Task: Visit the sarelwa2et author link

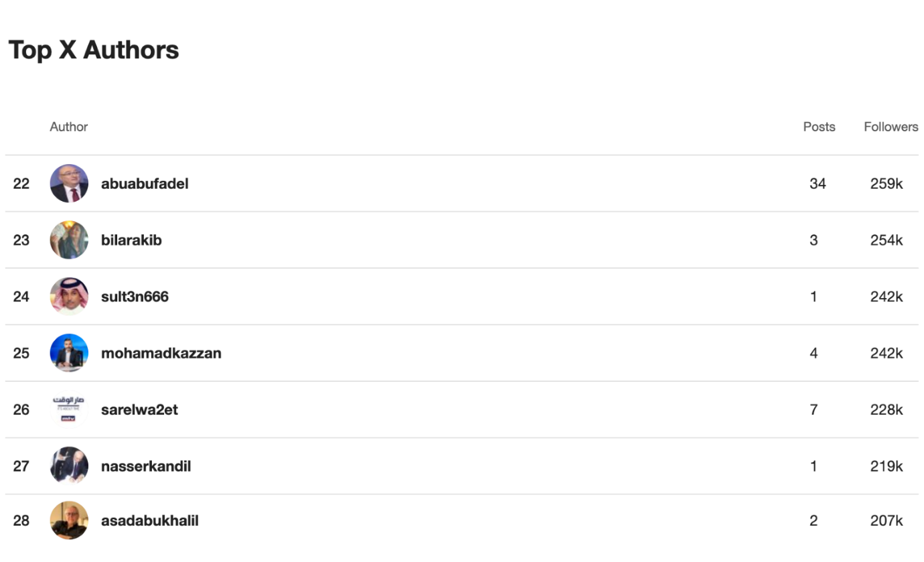Action: [x=139, y=409]
